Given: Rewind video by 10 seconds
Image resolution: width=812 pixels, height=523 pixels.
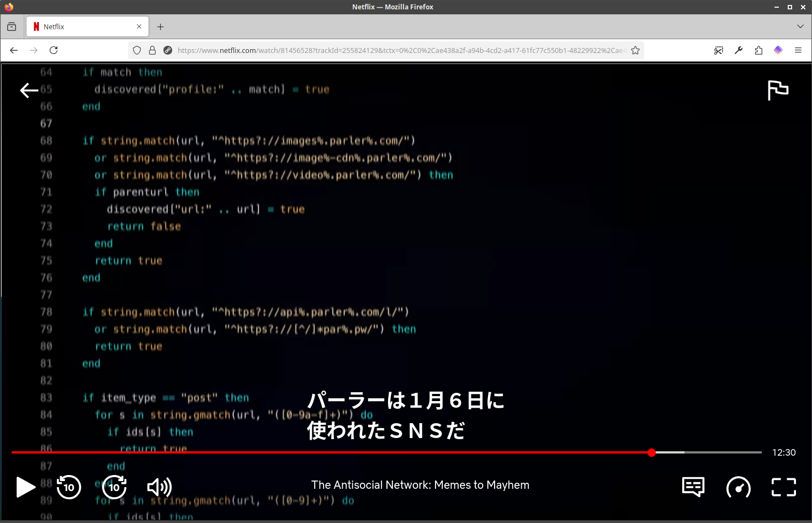Looking at the screenshot, I should coord(69,487).
